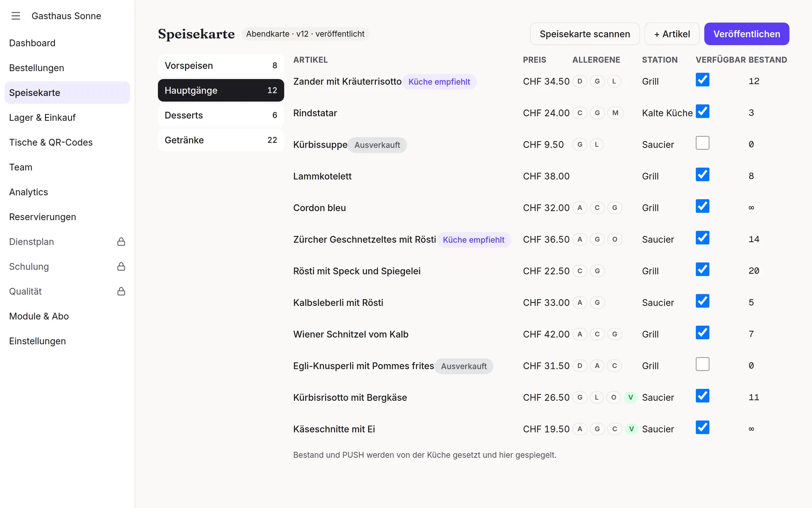Open the Getränke category
Screen dimensions: 812x508
pos(221,140)
